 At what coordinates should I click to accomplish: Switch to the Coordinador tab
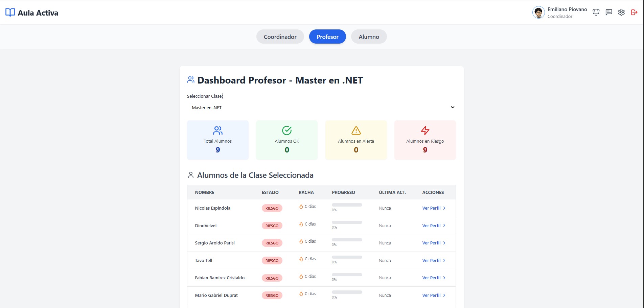point(280,37)
